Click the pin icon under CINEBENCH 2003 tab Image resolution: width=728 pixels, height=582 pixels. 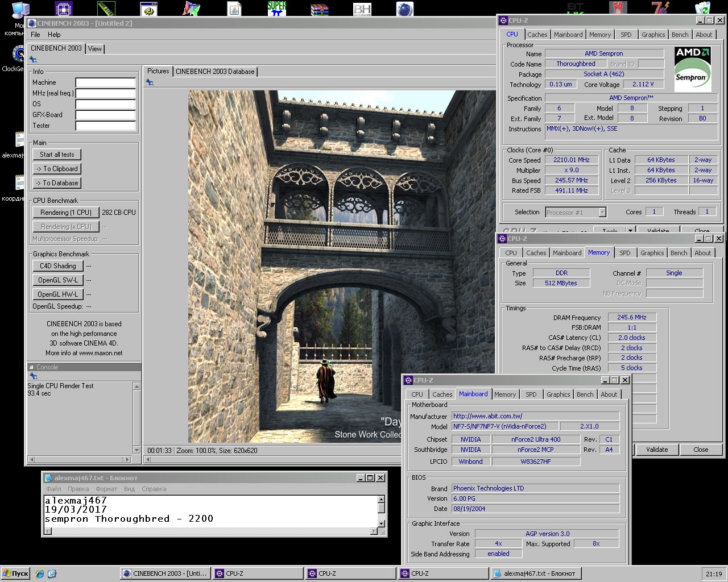pos(33,60)
